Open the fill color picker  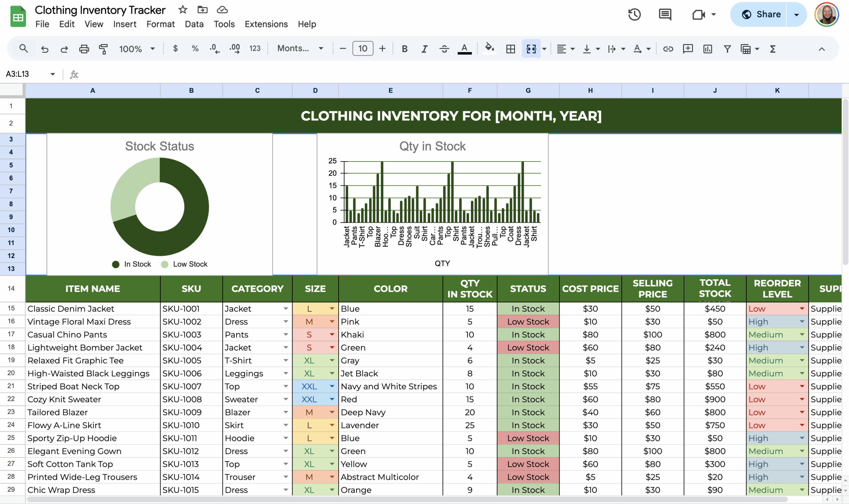489,48
